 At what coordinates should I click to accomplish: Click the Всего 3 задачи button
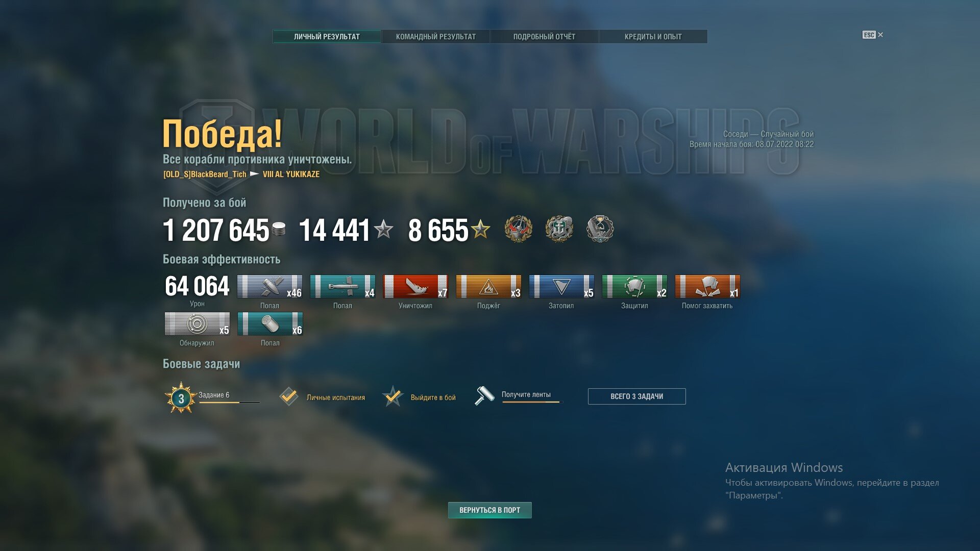[636, 396]
